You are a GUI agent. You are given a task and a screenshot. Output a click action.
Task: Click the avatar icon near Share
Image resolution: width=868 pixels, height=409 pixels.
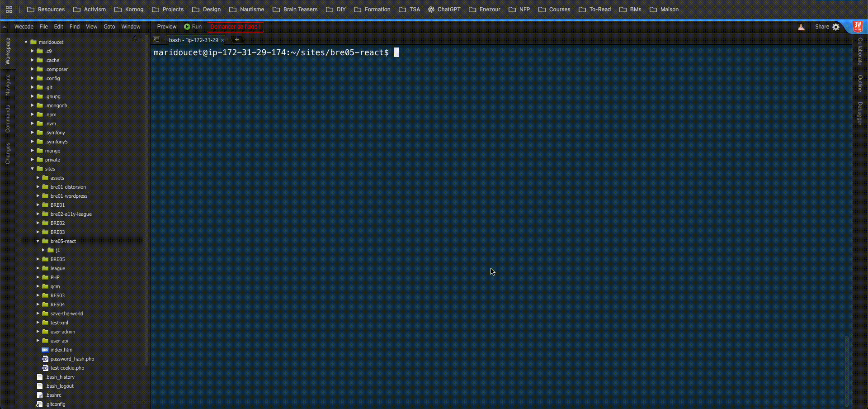[x=802, y=27]
